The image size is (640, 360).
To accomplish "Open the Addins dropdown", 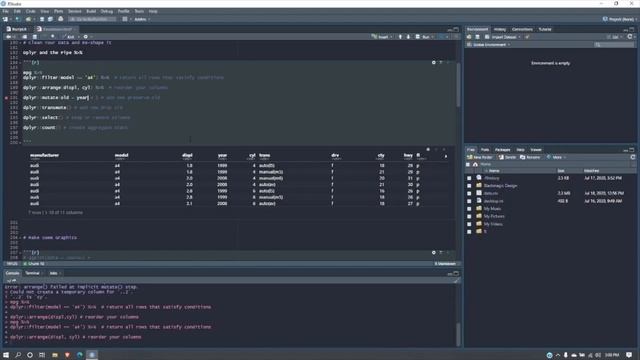I will [x=142, y=19].
